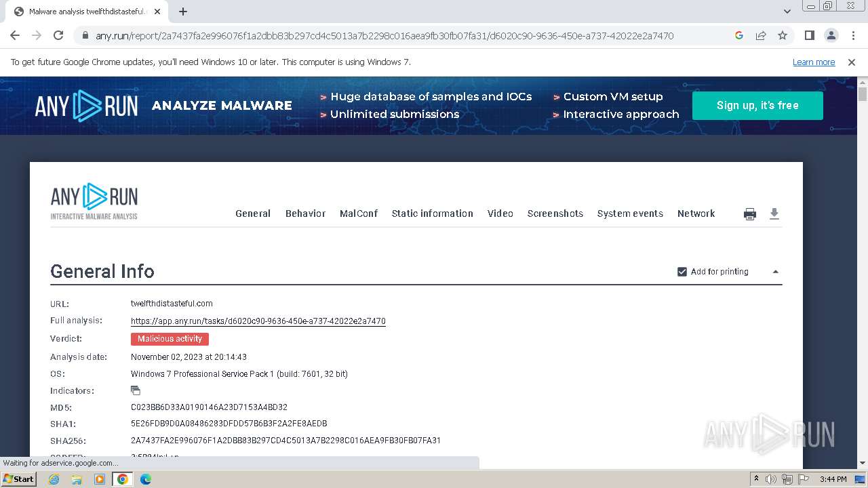Screen dimensions: 868x488
Task: Jump to the Video section
Action: click(x=500, y=213)
